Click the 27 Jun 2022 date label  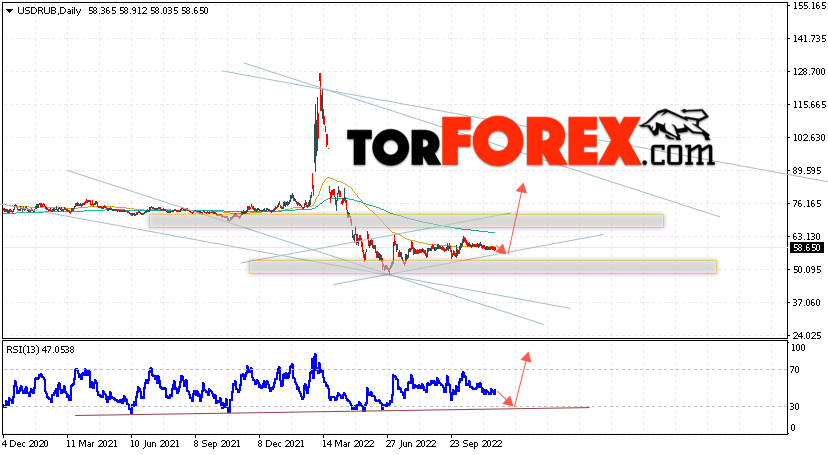click(411, 444)
